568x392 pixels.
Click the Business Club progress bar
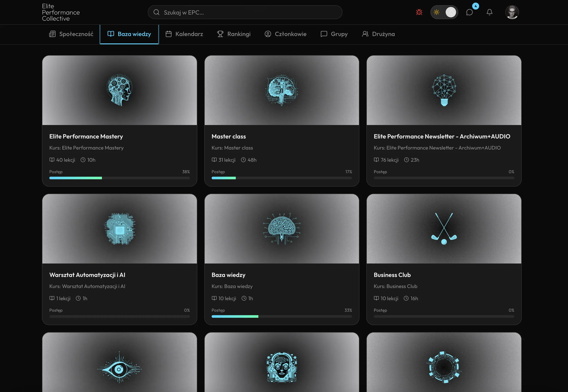pyautogui.click(x=444, y=317)
